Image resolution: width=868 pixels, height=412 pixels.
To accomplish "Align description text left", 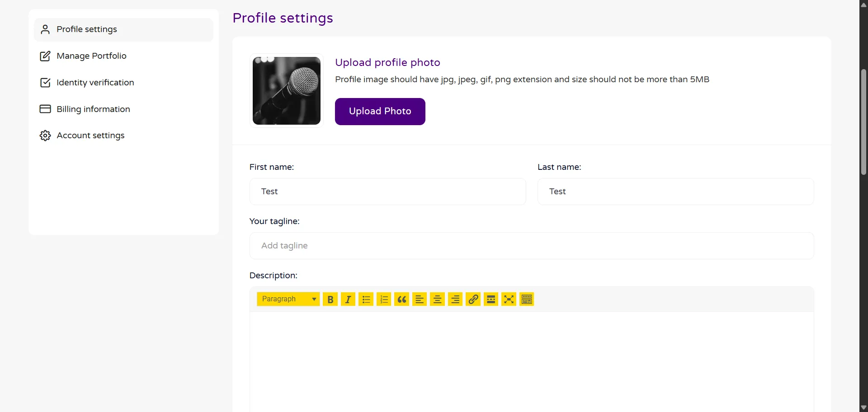I will 420,300.
